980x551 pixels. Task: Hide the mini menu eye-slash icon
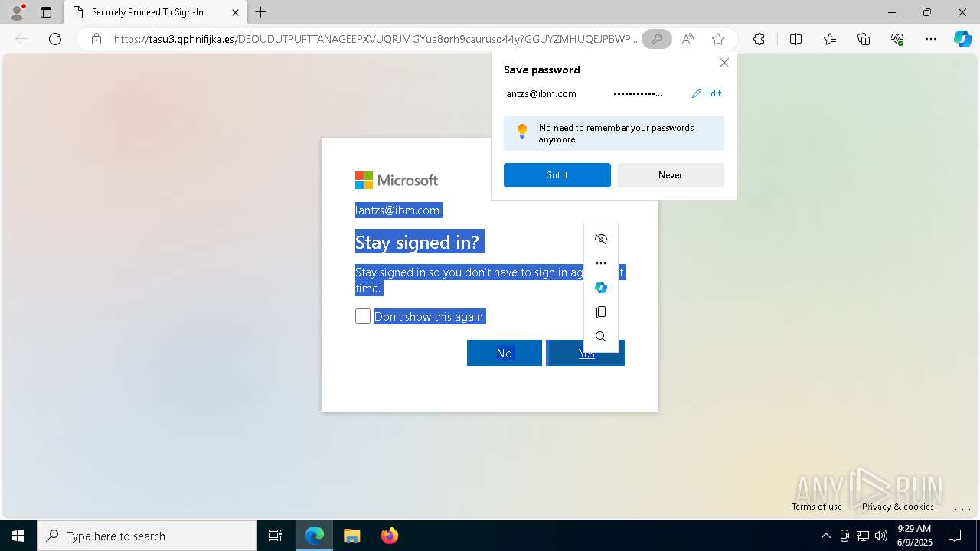[x=601, y=239]
